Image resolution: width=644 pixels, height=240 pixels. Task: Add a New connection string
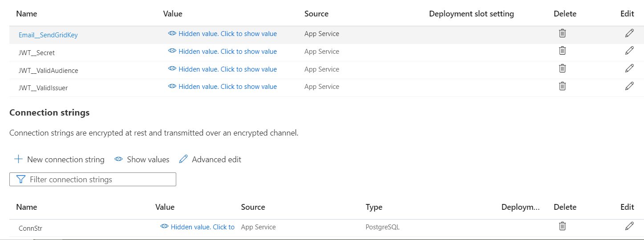60,160
